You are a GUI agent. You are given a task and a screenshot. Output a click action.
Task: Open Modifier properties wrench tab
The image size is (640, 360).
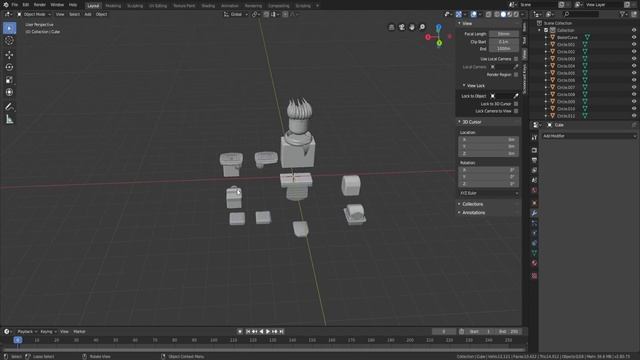[534, 213]
